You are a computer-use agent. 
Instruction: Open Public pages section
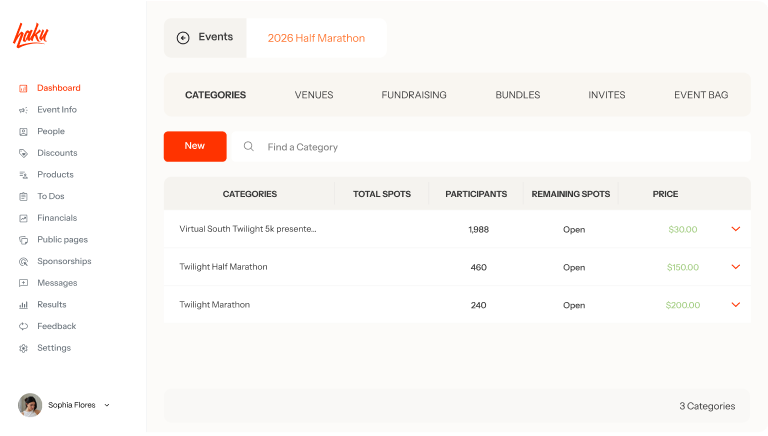63,240
